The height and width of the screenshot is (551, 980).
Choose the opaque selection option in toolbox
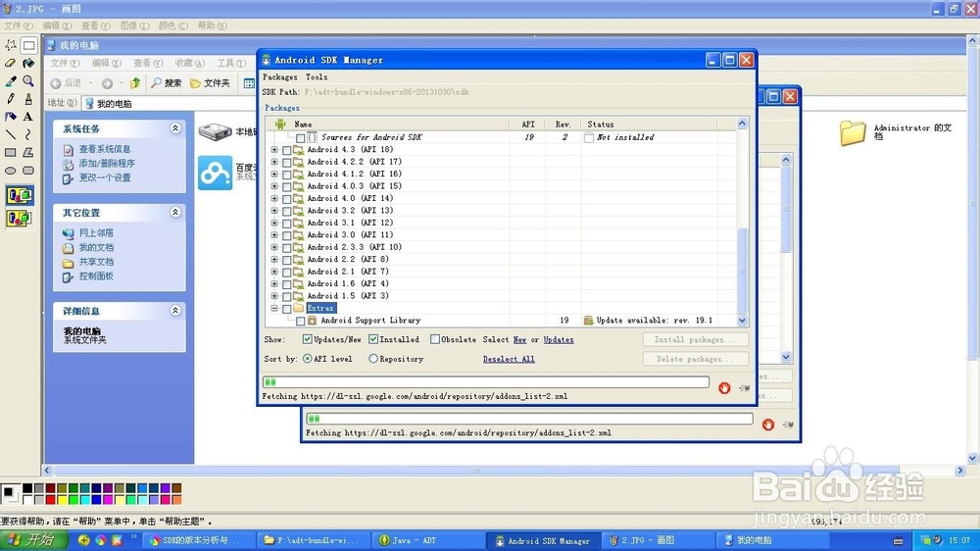tap(20, 196)
